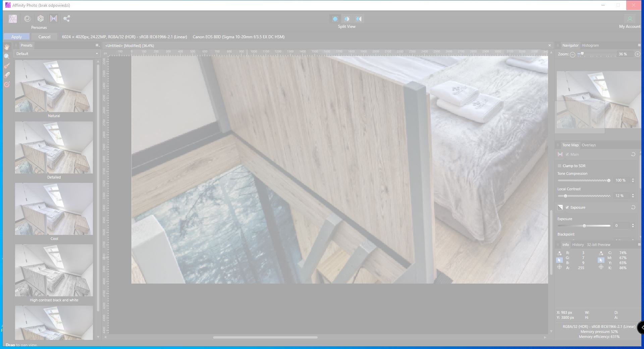Open My Account
This screenshot has height=349, width=644.
[630, 21]
